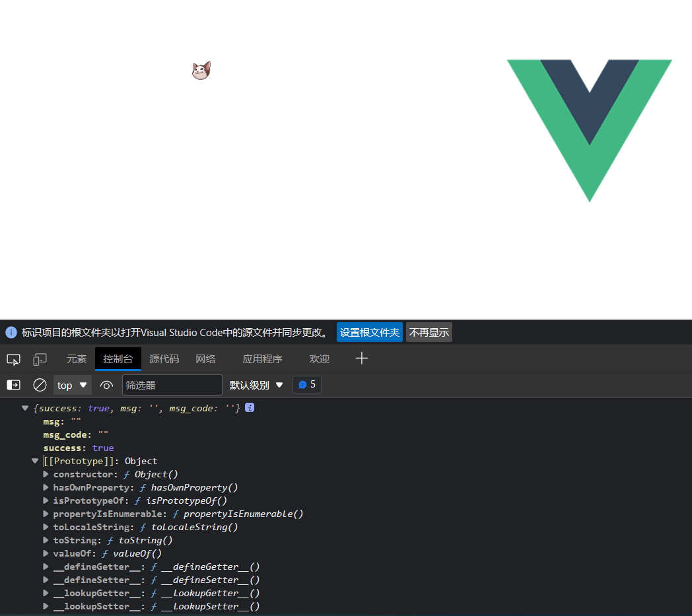Viewport: 692px width, 616px height.
Task: Expand the toLocaleString entry
Action: [x=46, y=527]
